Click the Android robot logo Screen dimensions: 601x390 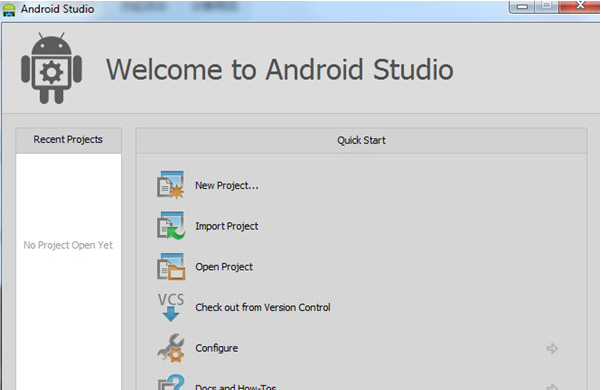click(x=51, y=68)
